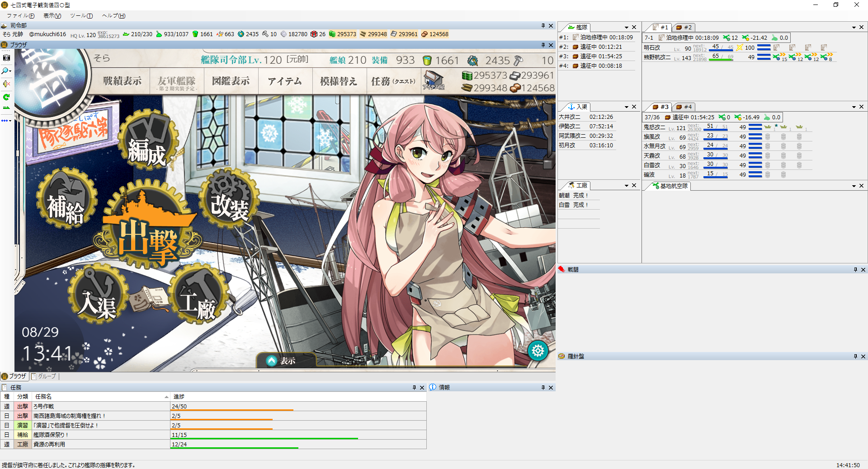The height and width of the screenshot is (469, 868).
Task: Toggle auto-hide pin on 戦闘 panel
Action: coord(855,270)
